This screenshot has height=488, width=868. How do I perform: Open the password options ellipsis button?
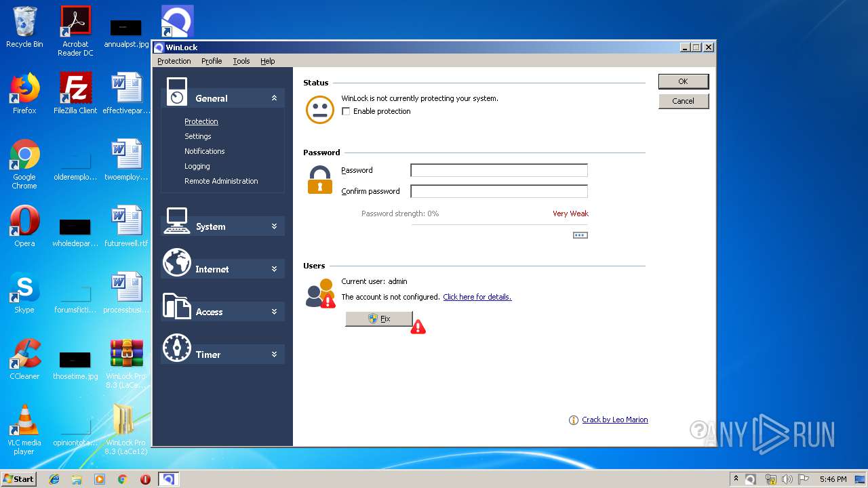pyautogui.click(x=580, y=235)
